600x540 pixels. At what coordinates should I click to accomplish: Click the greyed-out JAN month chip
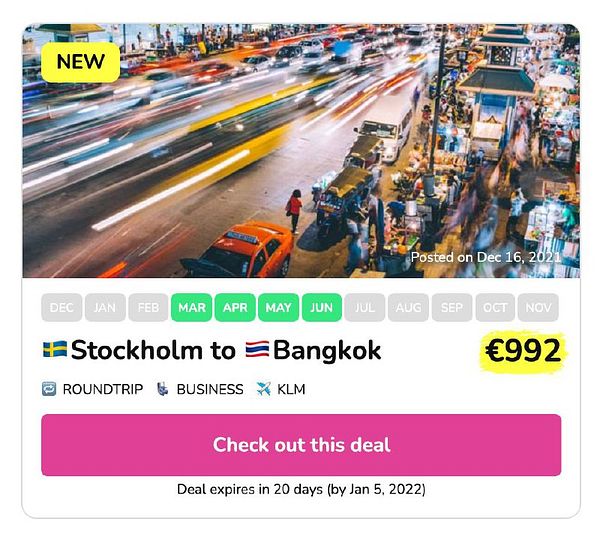point(105,307)
